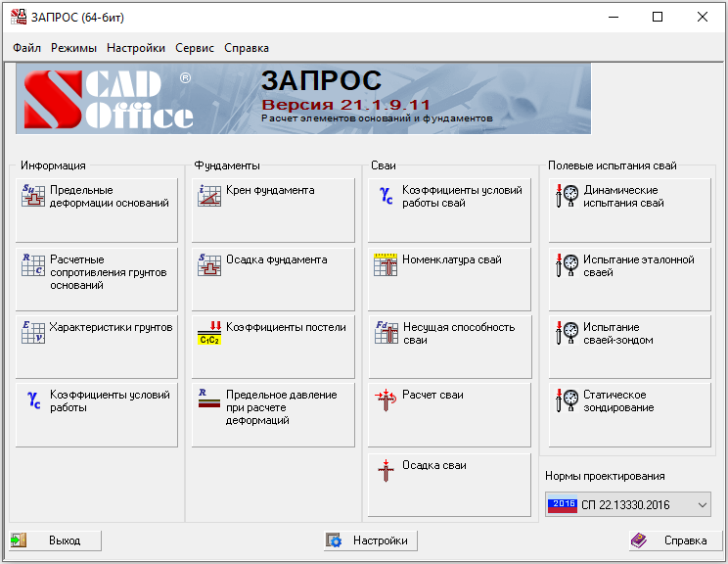Open the Файл menu
This screenshot has height=564, width=728.
tap(27, 48)
